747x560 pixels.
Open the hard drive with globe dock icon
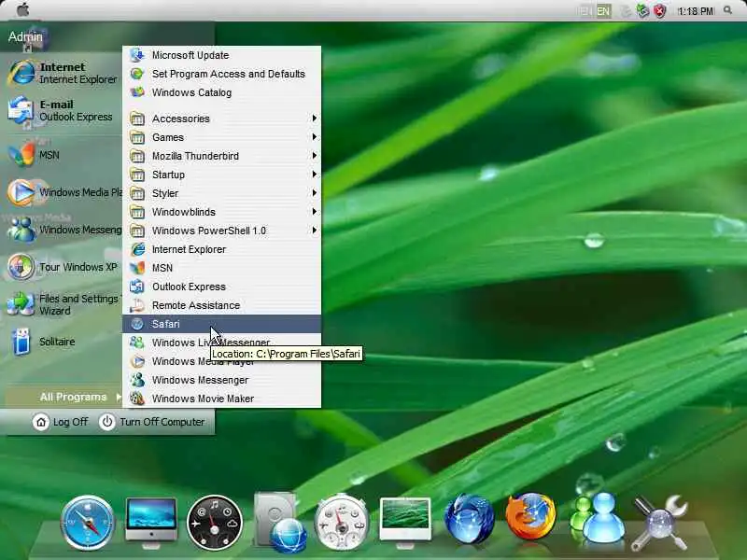click(x=280, y=523)
